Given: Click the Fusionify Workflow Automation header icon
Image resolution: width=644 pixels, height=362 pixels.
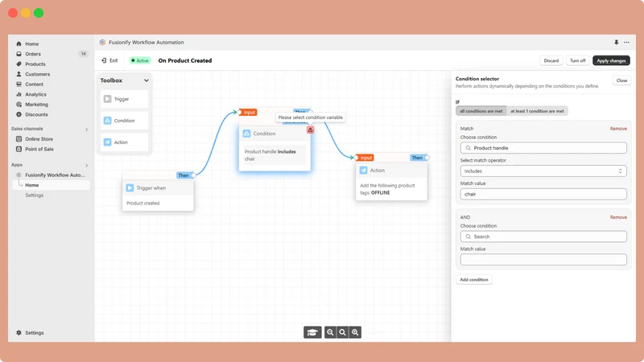Looking at the screenshot, I should pyautogui.click(x=102, y=43).
